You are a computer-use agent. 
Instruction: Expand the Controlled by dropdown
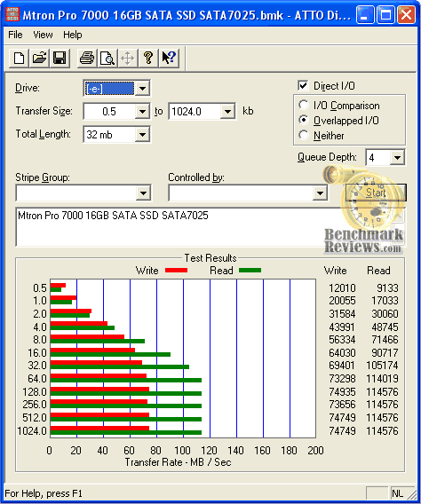click(x=320, y=193)
